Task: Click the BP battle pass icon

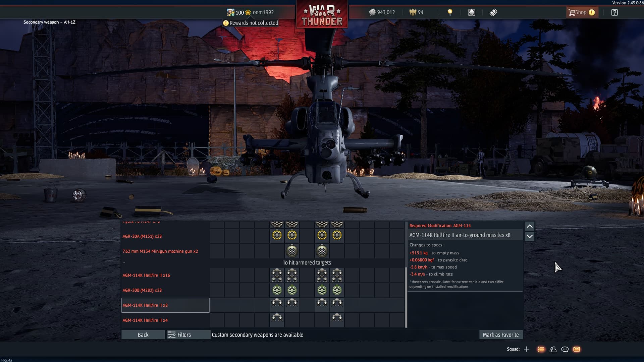Action: (x=493, y=12)
